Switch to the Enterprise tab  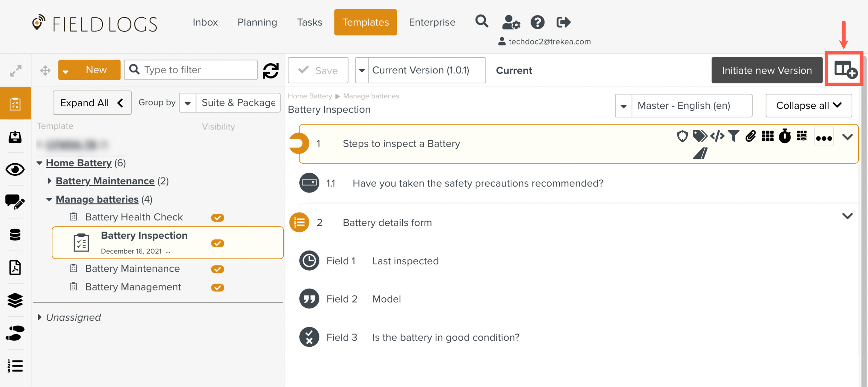pyautogui.click(x=432, y=23)
